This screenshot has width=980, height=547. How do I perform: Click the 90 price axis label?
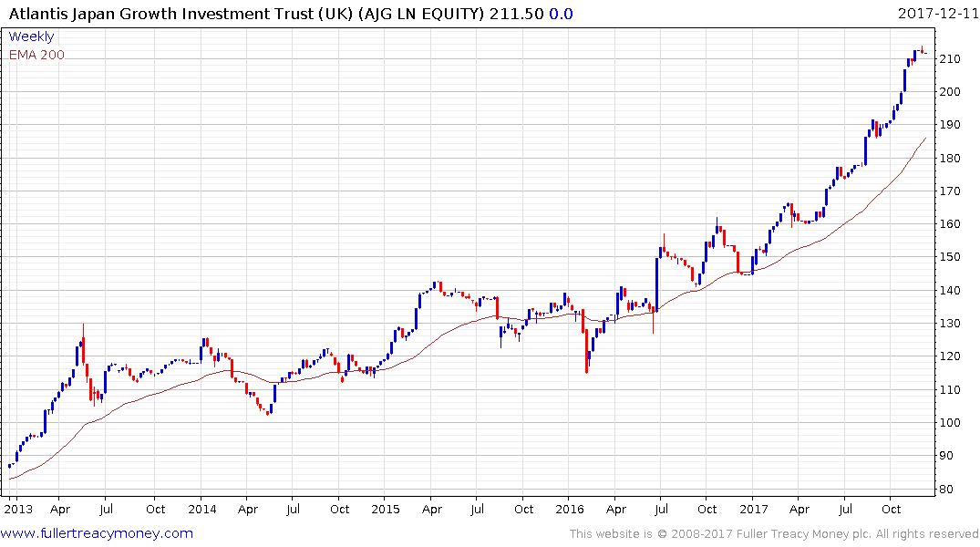[x=946, y=456]
